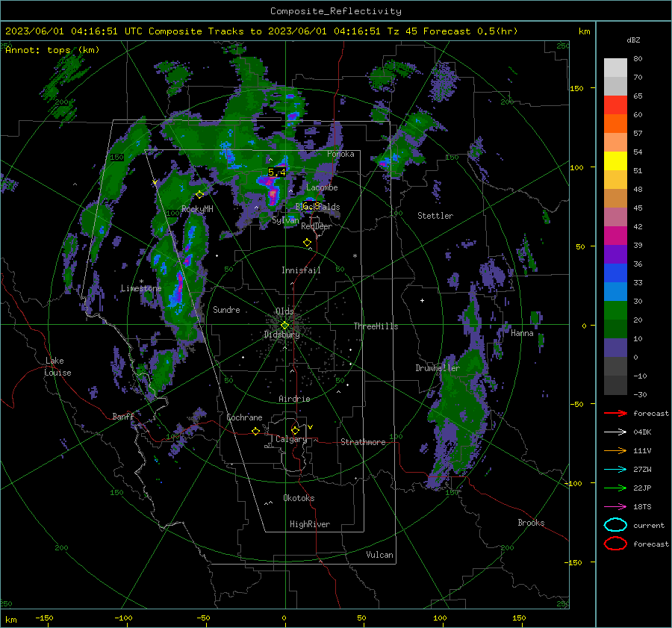Click the Innisfail city label
The image size is (672, 628).
coord(301,270)
